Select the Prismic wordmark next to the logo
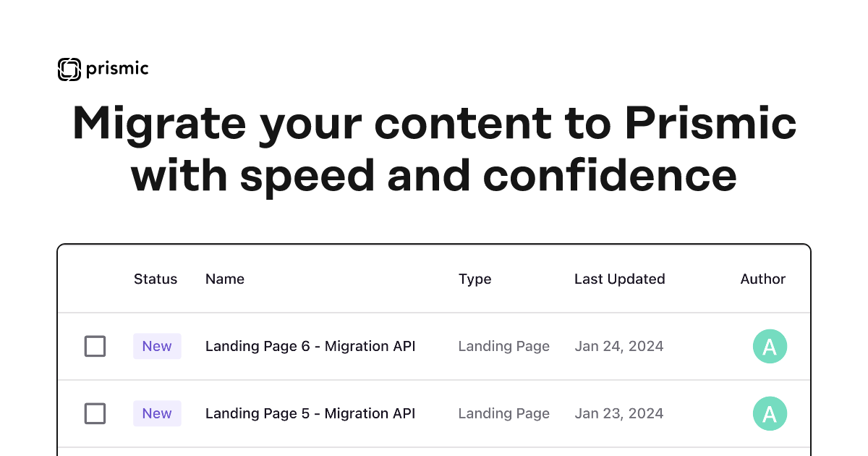Viewport: 868px width, 456px height. tap(118, 69)
